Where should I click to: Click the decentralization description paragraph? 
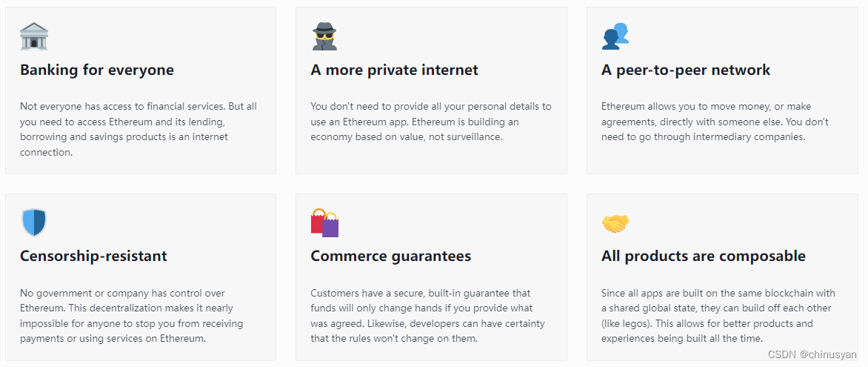click(131, 315)
